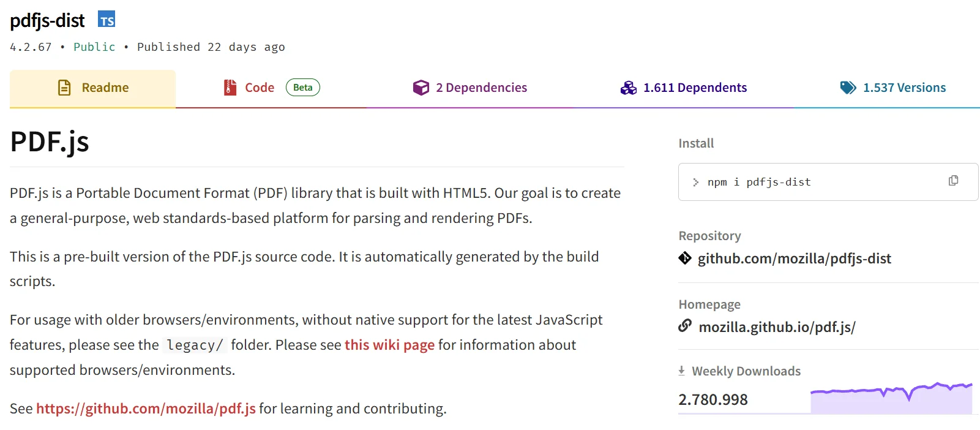This screenshot has height=430, width=980.
Task: Click the homepage chain link icon
Action: tap(685, 326)
